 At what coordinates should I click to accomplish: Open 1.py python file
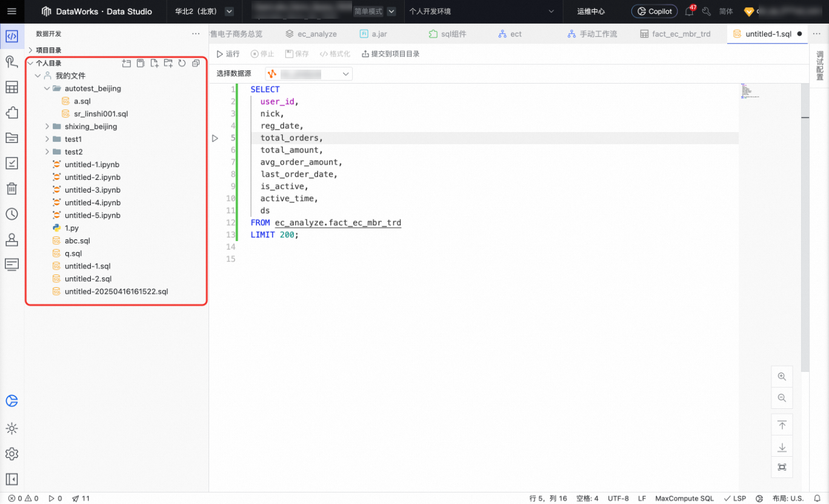coord(72,228)
